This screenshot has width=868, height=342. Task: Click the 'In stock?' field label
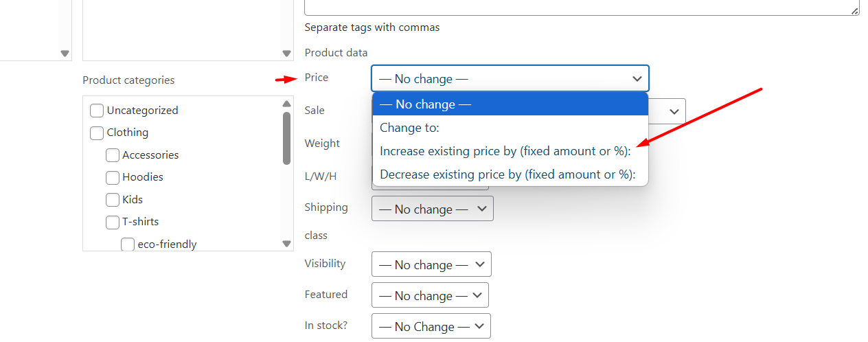point(326,326)
